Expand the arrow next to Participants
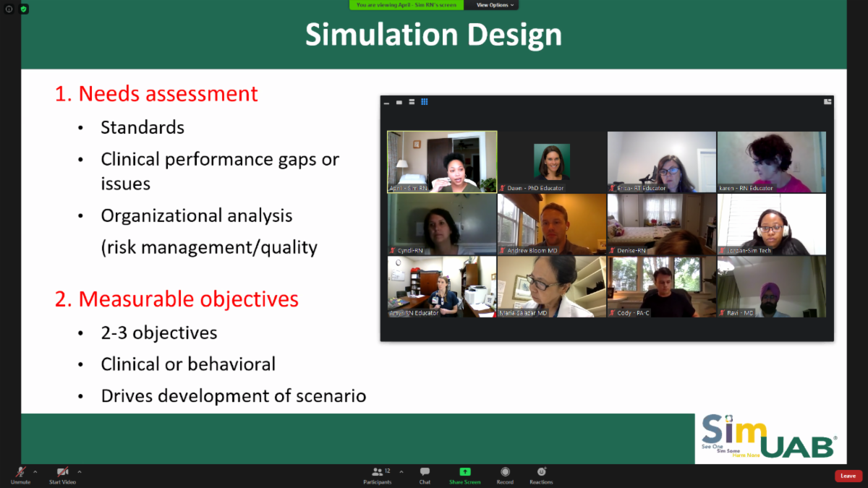The width and height of the screenshot is (868, 488). [x=401, y=471]
